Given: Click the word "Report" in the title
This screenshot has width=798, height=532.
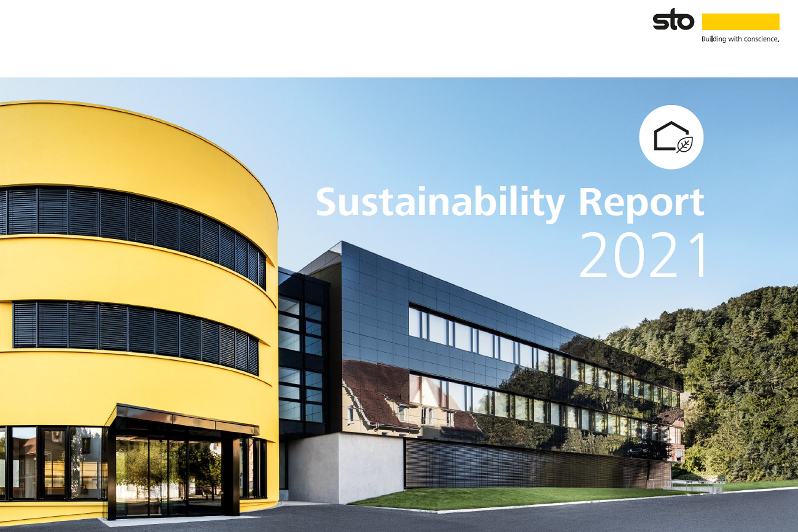Looking at the screenshot, I should [641, 203].
